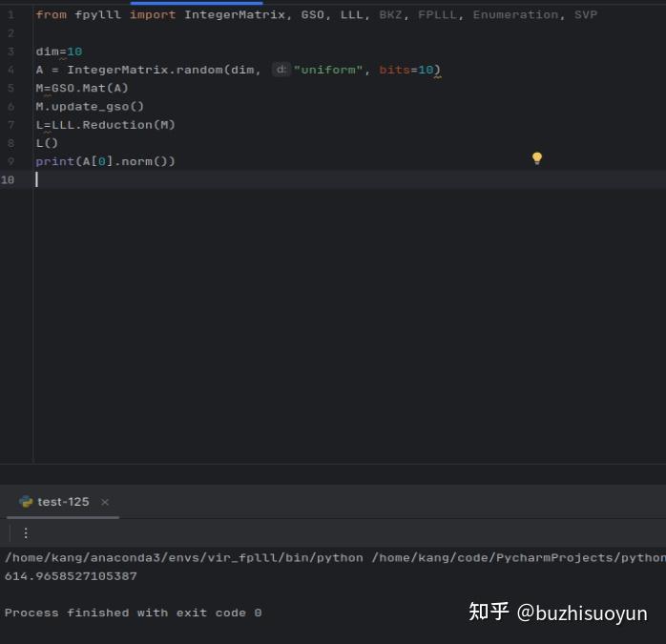Open the run panel three-dot options menu
This screenshot has height=644, width=666.
pos(26,533)
